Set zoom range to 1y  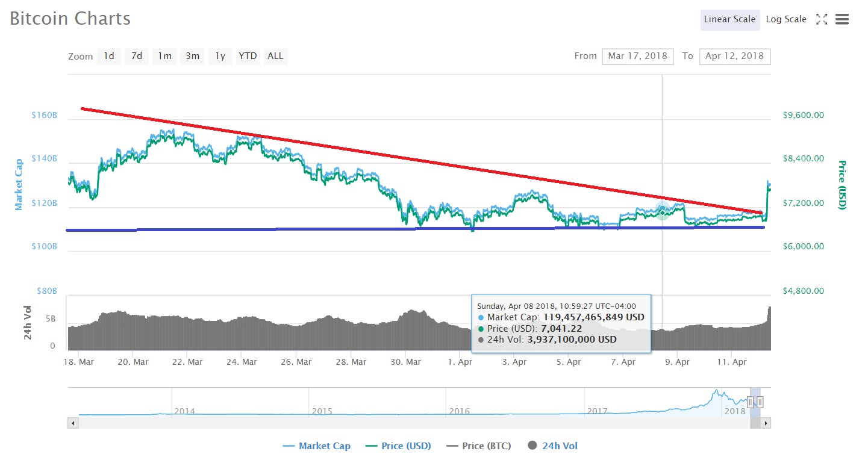[220, 56]
